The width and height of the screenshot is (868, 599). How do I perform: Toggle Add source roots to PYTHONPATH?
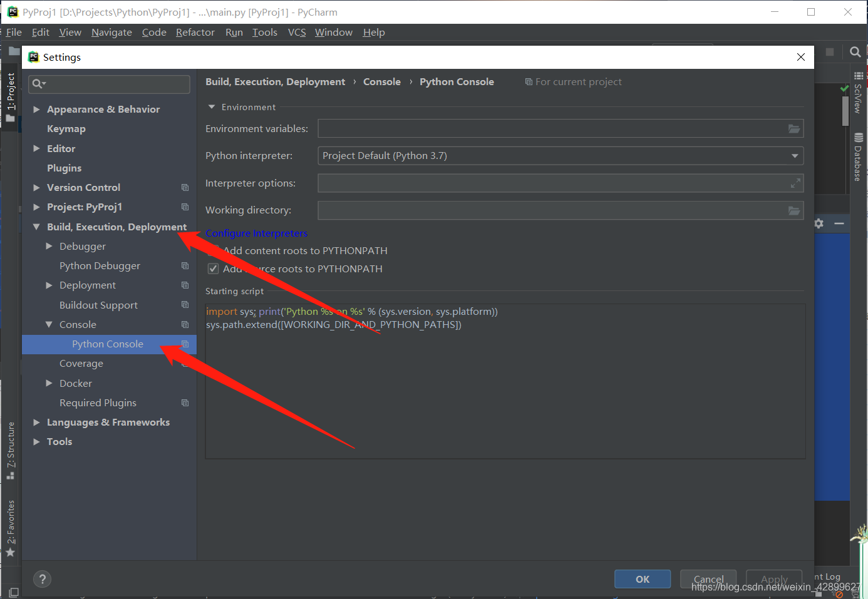click(x=213, y=269)
